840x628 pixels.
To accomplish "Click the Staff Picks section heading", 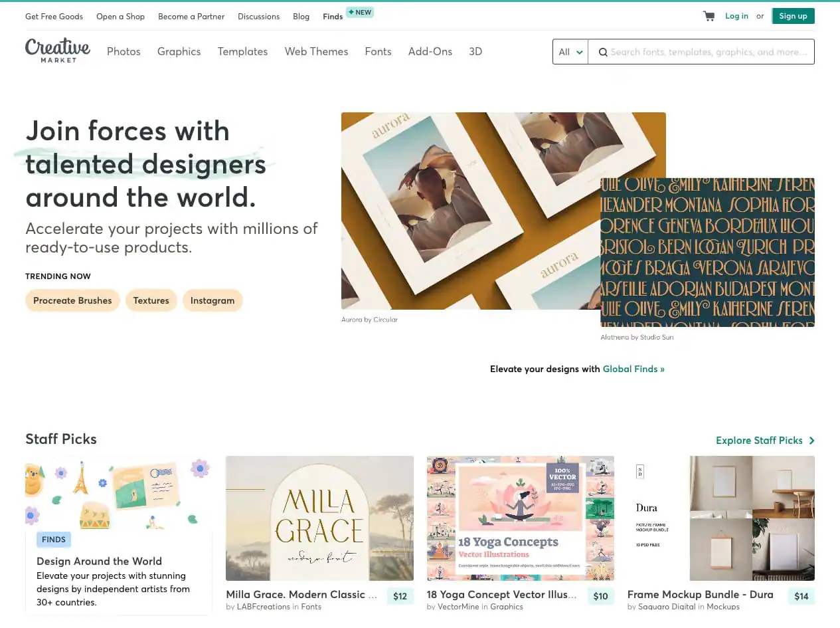I will pyautogui.click(x=61, y=439).
